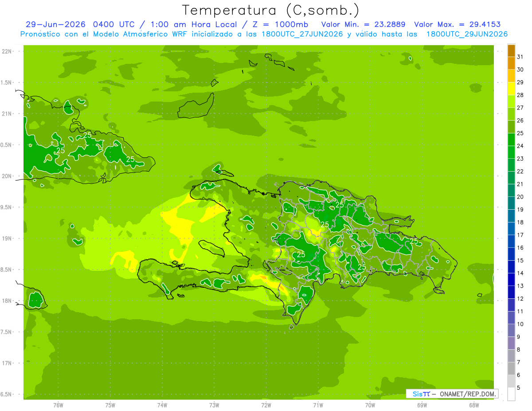Screen dimensions: 532x411
Task: Select the teal legend swatch between 19 and 20
Action: click(x=511, y=203)
